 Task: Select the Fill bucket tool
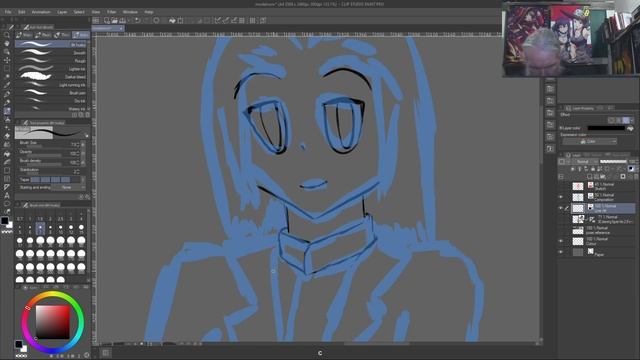click(x=7, y=153)
